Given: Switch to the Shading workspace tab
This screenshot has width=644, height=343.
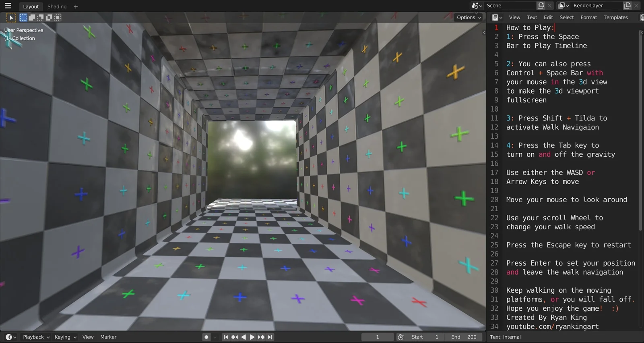Looking at the screenshot, I should point(57,6).
